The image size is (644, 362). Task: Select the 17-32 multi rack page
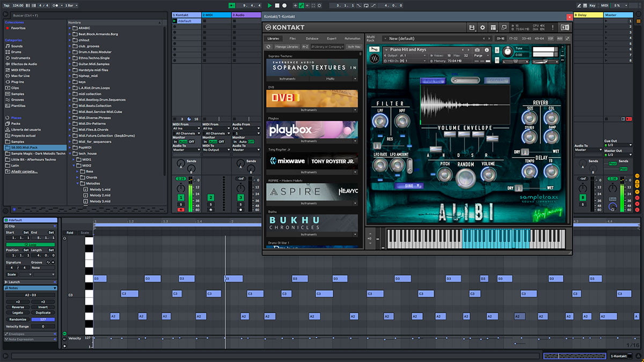tap(513, 39)
